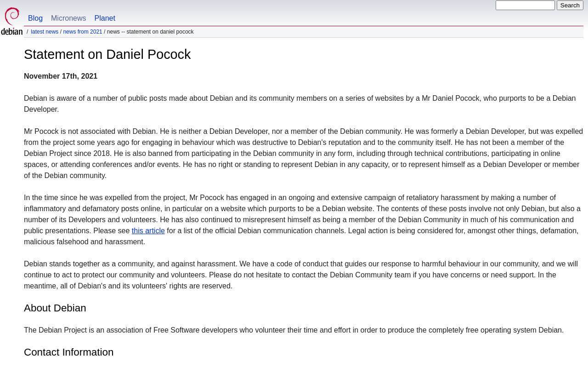Click paragraph starting 'The Debian Project is an association'
The height and width of the screenshot is (368, 588).
point(294,330)
